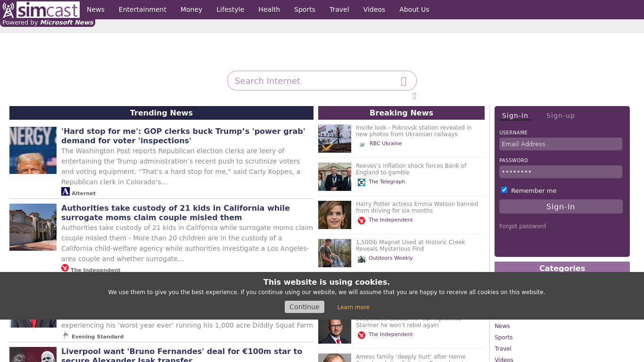Image resolution: width=644 pixels, height=362 pixels.
Task: Click The Independent icon under Emma Watson story
Action: [362, 220]
